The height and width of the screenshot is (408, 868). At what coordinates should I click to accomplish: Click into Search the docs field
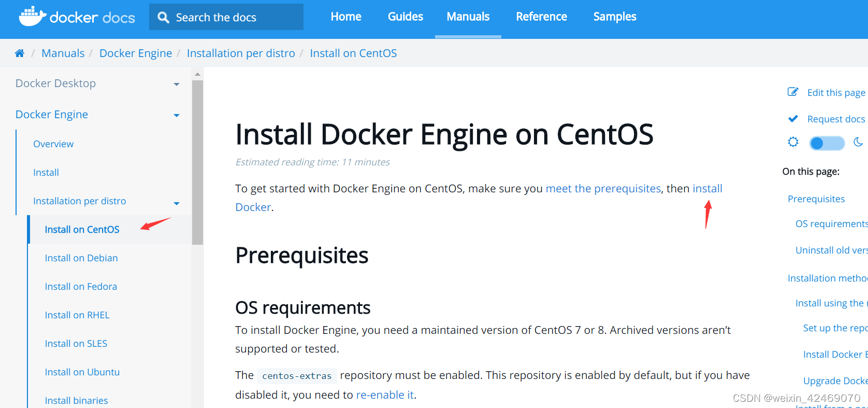226,17
